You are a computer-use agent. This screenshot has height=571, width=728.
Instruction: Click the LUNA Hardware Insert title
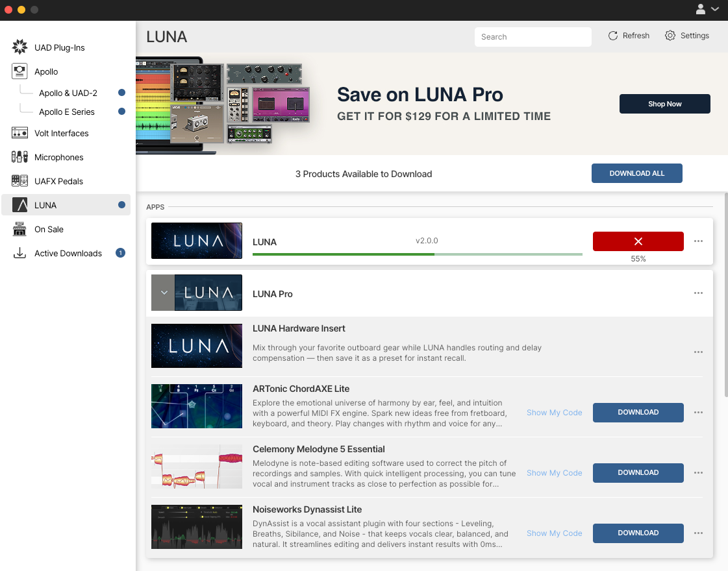click(299, 328)
